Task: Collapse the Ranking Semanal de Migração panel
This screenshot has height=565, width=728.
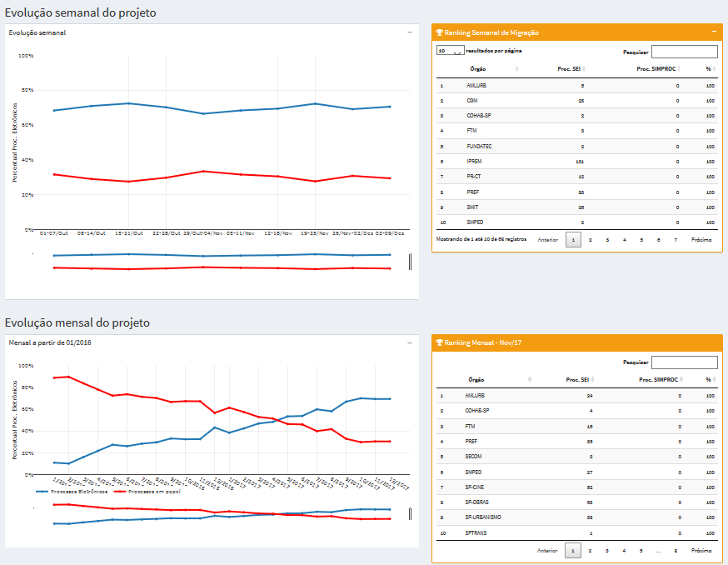Action: tap(714, 32)
